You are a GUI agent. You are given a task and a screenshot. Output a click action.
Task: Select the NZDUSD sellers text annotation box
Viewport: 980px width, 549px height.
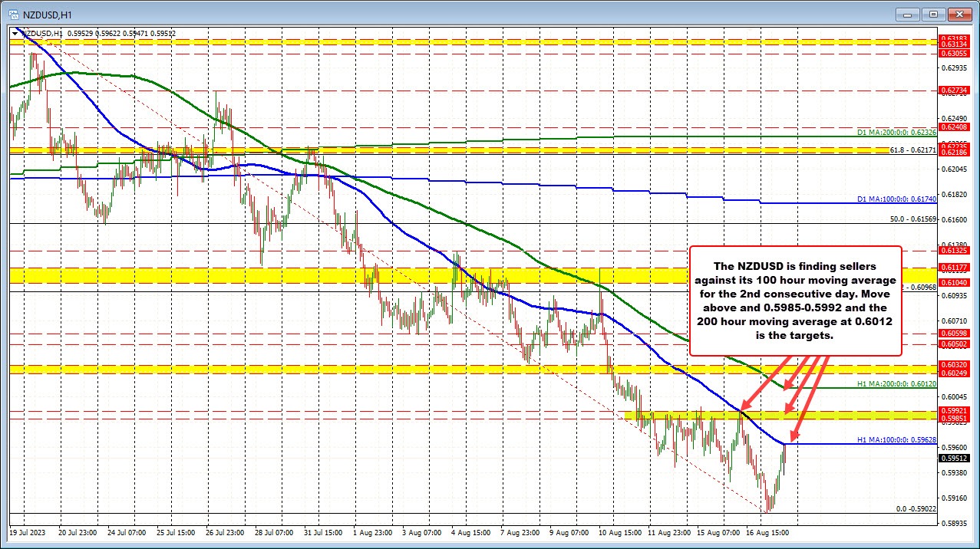[795, 300]
